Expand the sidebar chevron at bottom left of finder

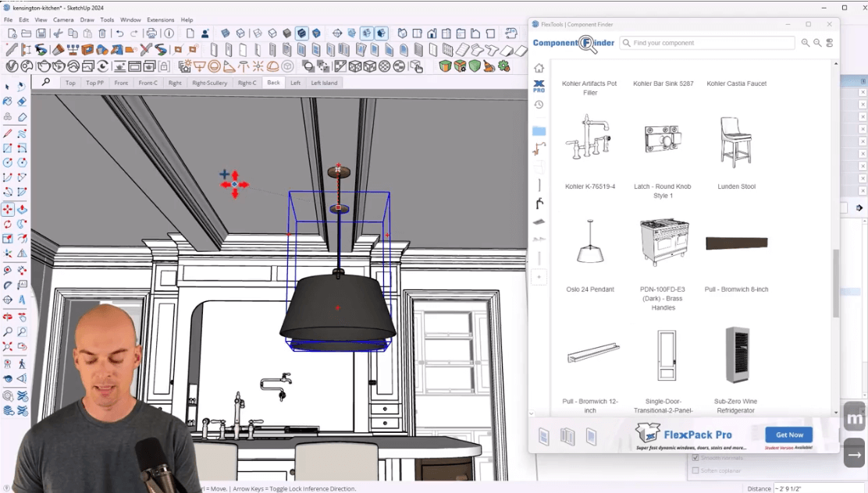coord(532,413)
